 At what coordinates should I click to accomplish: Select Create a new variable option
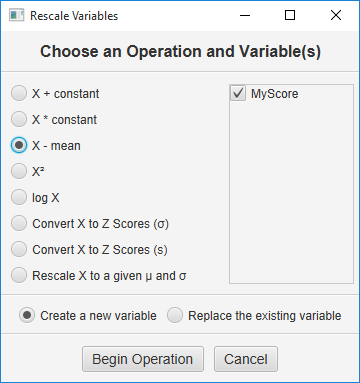pyautogui.click(x=27, y=315)
